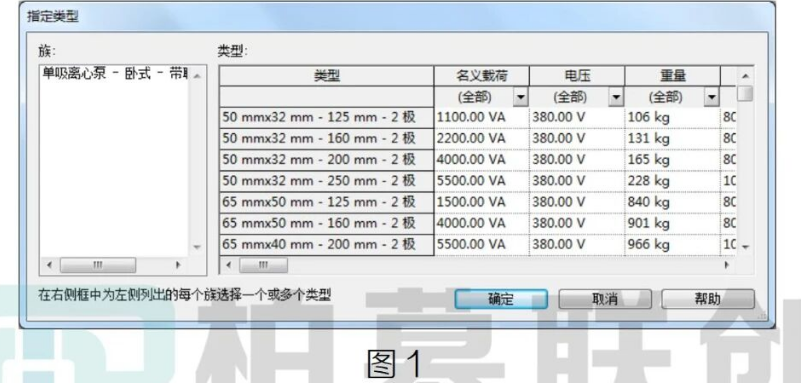The width and height of the screenshot is (801, 383).
Task: Open help with 帮助 button
Action: coord(708,299)
